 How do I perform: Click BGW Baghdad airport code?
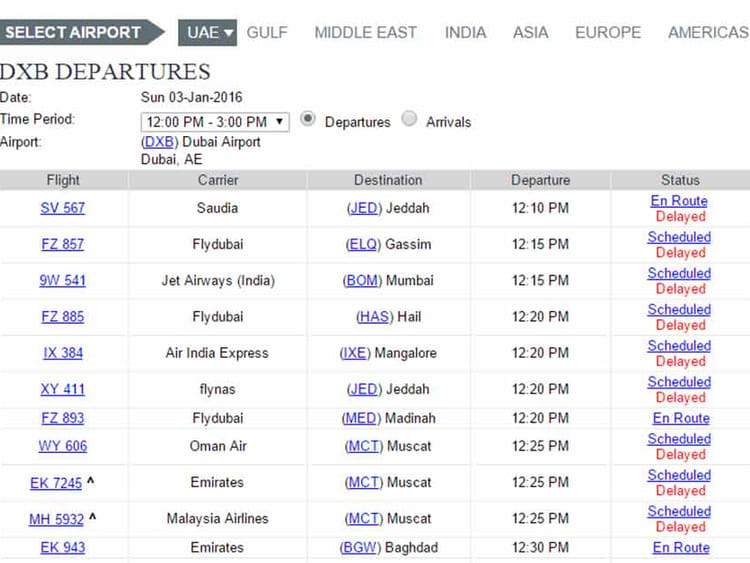pyautogui.click(x=360, y=548)
